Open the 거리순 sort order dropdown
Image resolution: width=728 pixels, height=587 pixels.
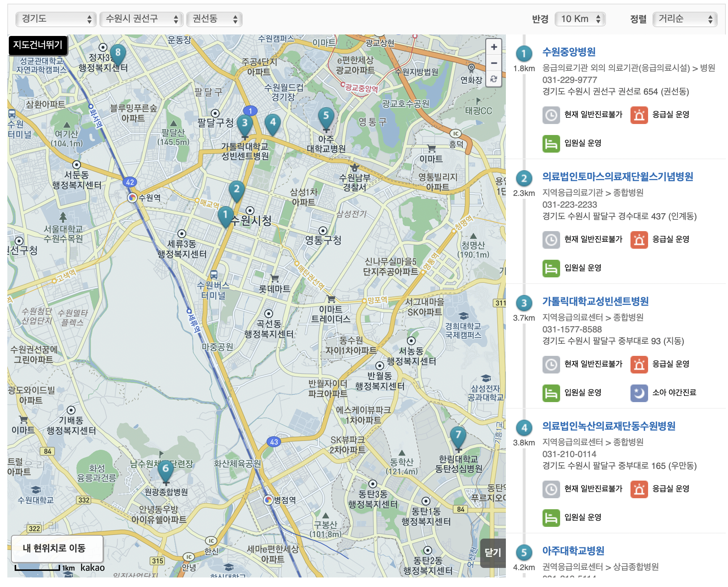pyautogui.click(x=685, y=19)
